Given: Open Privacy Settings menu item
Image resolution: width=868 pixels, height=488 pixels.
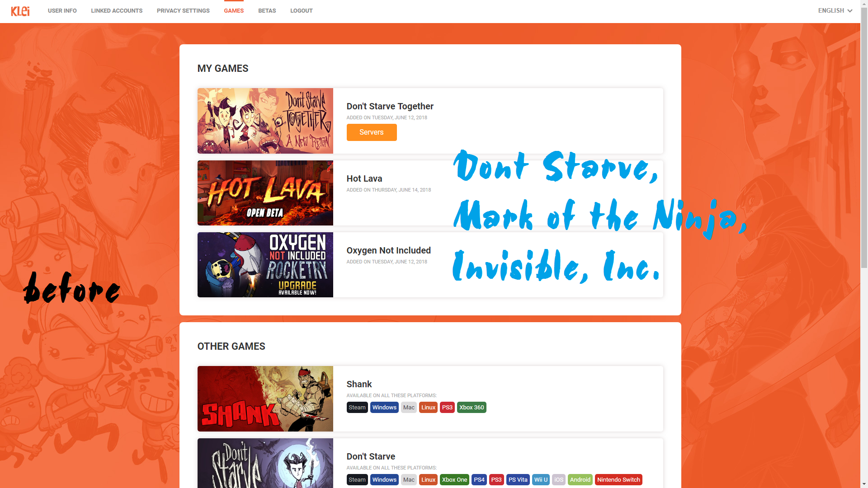Looking at the screenshot, I should click(x=183, y=11).
